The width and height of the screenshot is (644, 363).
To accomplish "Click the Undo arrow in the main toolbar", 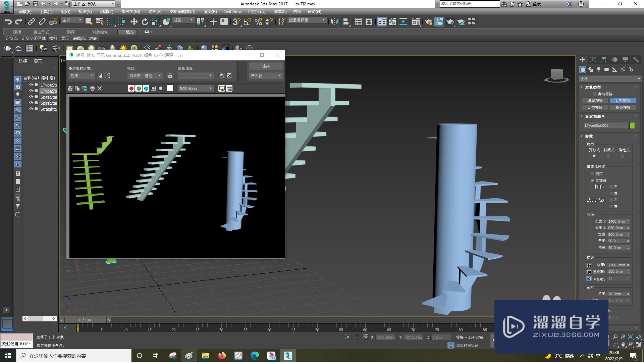I will tap(8, 22).
